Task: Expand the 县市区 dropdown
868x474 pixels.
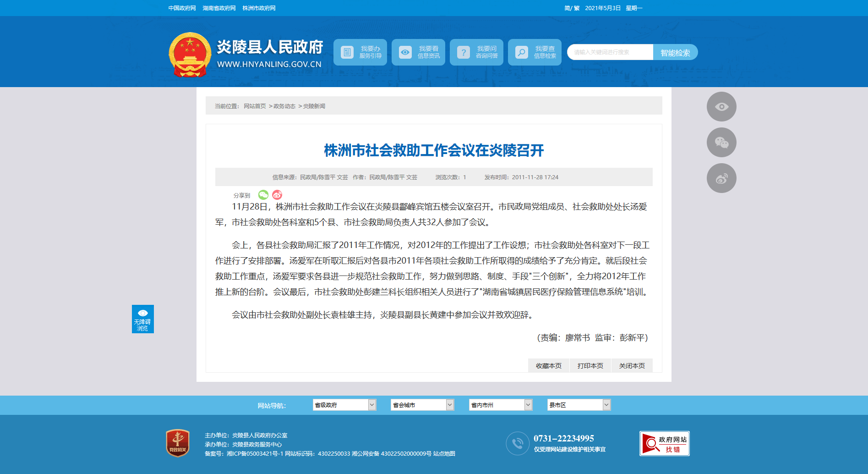Action: click(579, 405)
